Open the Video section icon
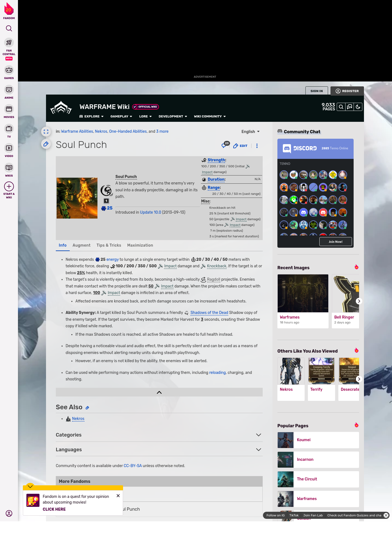392x545 pixels. [9, 148]
